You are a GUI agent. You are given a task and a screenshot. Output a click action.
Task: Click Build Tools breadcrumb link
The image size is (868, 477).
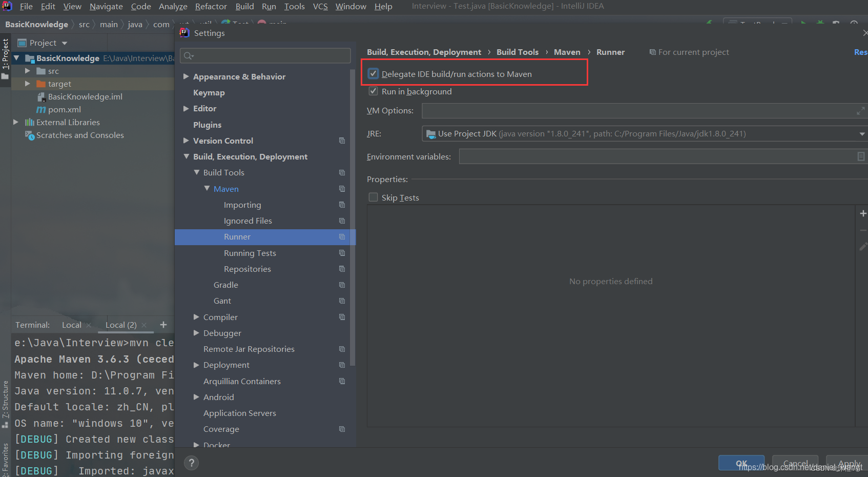(518, 52)
